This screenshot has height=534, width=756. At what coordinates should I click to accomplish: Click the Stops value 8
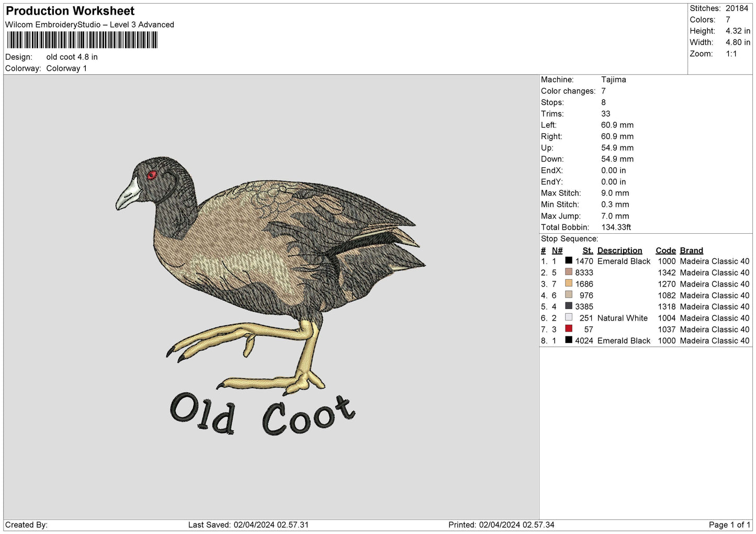603,103
